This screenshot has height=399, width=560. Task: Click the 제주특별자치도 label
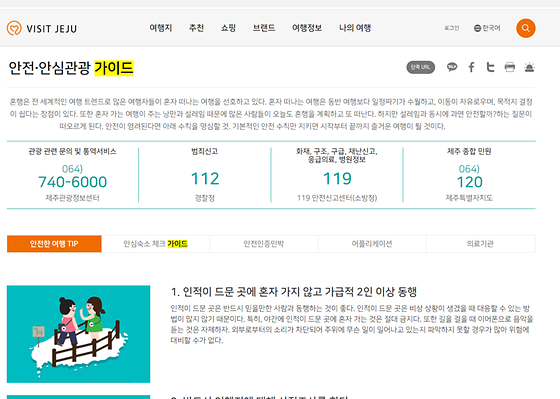(469, 198)
